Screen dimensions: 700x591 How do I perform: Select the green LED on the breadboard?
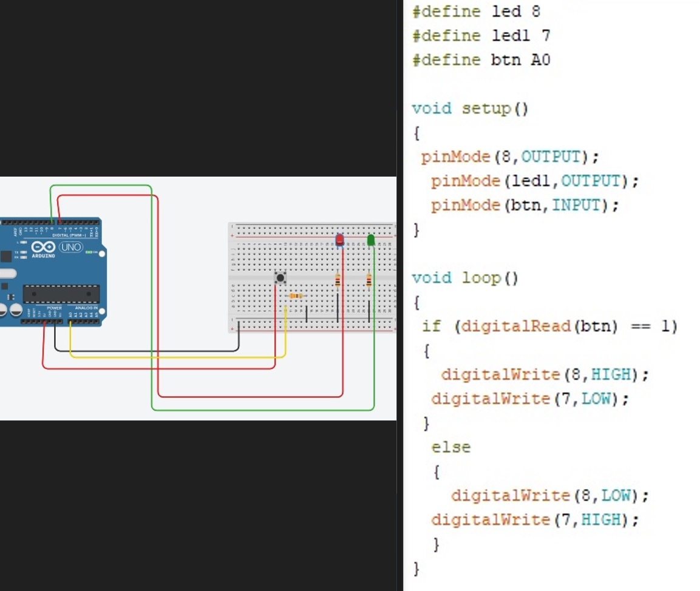[370, 240]
